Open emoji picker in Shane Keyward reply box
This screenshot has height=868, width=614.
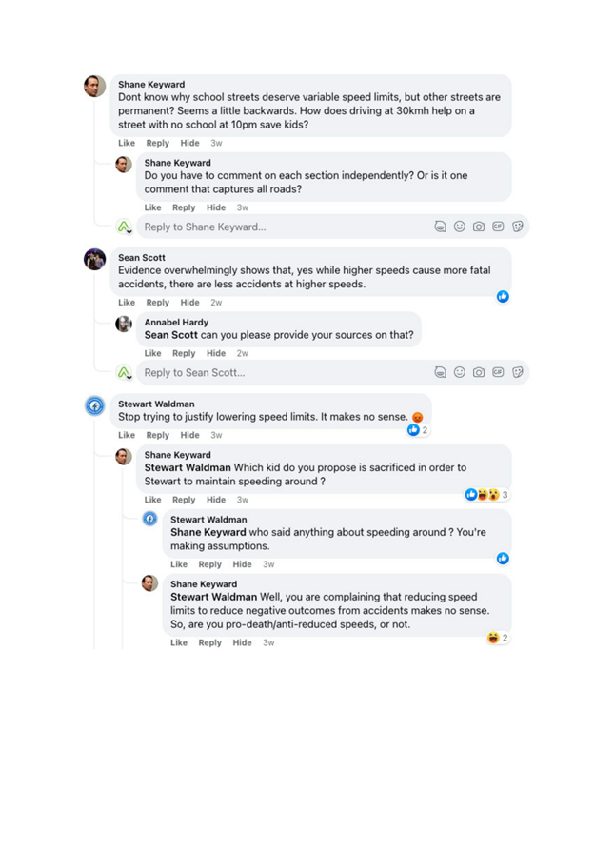[x=460, y=227]
